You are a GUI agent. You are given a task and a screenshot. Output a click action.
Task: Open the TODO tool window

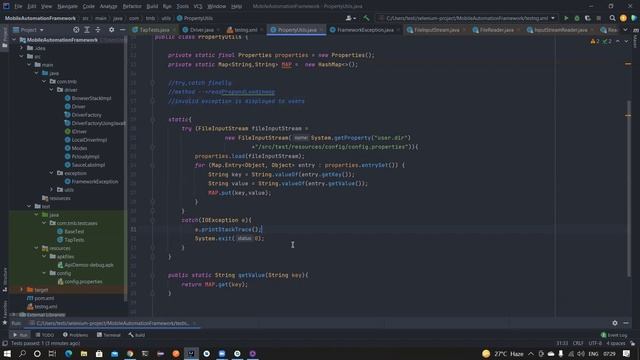click(45, 335)
